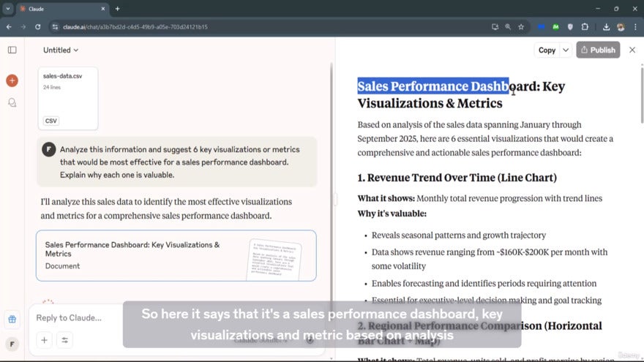Open the chats history icon in sidebar

tap(12, 102)
